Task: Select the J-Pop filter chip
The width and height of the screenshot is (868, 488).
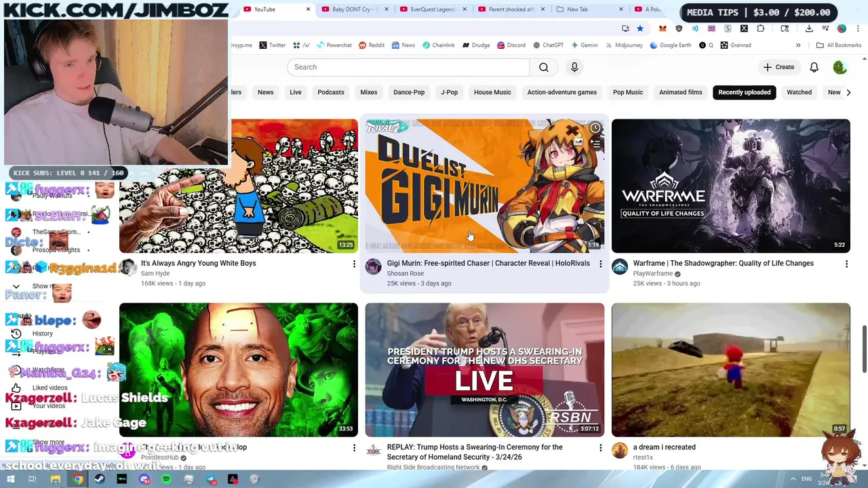Action: pyautogui.click(x=449, y=92)
